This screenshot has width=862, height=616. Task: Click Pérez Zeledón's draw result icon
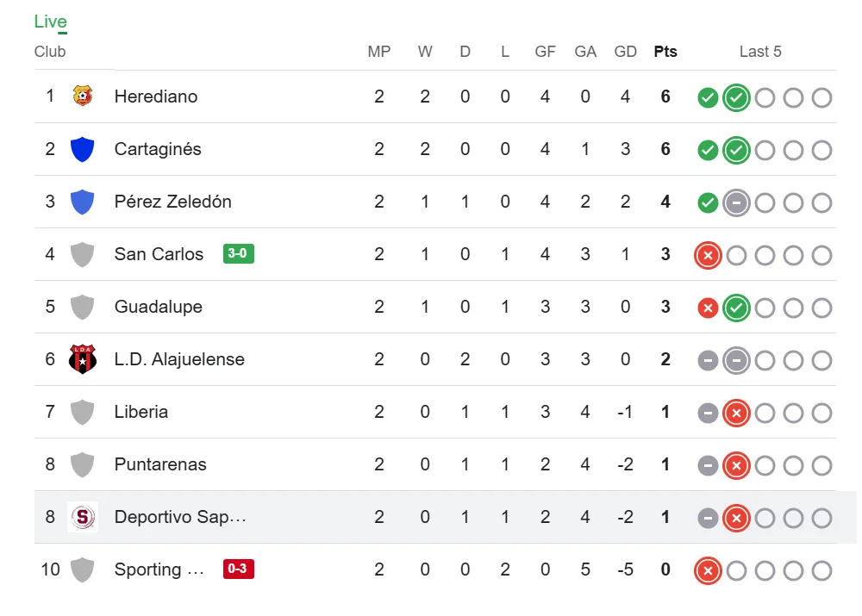click(736, 203)
